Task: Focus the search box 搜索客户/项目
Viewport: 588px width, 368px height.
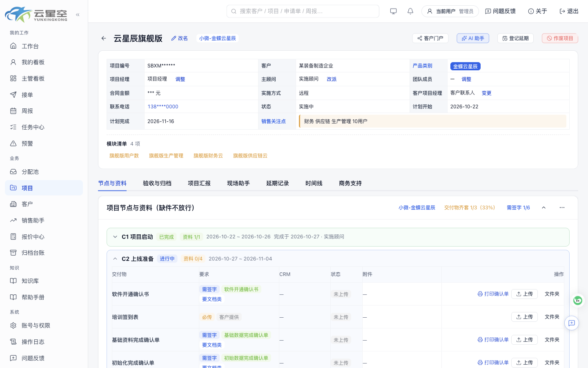Action: pos(303,11)
